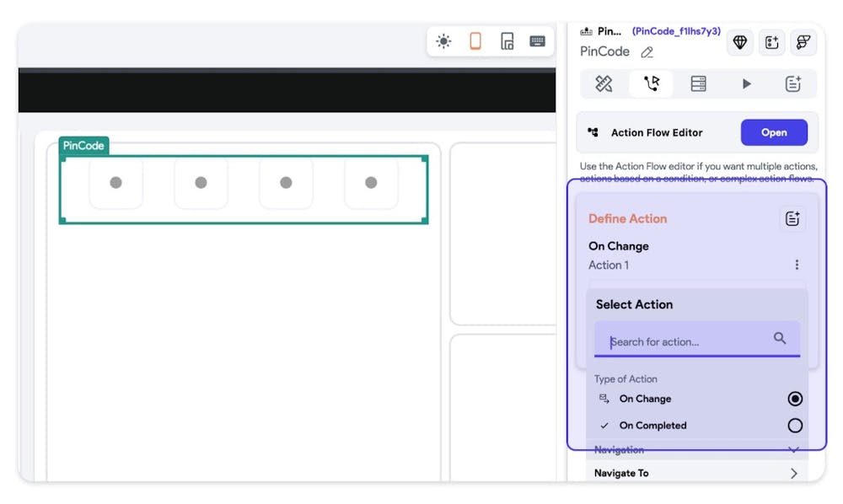This screenshot has width=843, height=504.
Task: Expand the Navigate To submenu
Action: [793, 474]
